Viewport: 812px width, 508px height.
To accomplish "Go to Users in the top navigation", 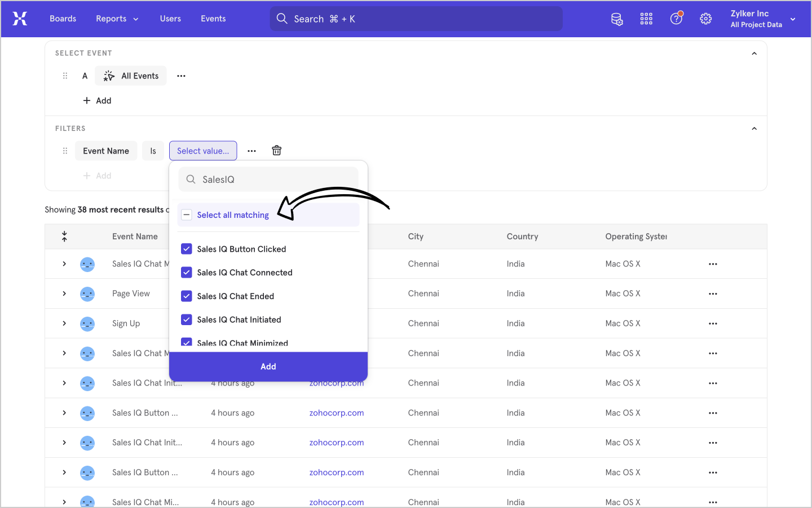I will [170, 19].
